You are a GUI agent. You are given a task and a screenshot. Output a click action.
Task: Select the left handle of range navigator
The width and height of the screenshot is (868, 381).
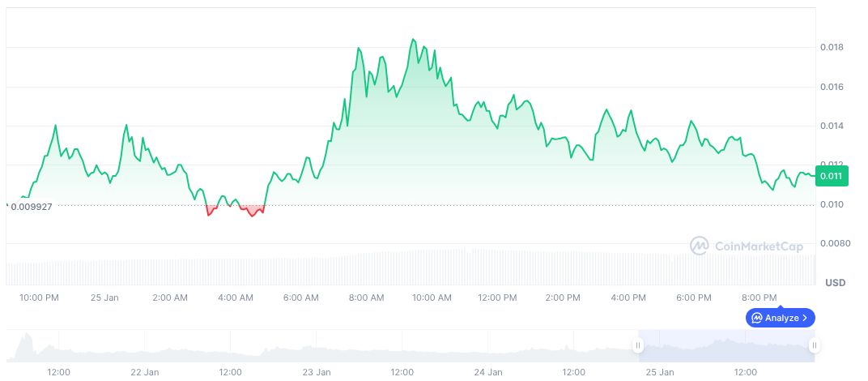point(638,345)
